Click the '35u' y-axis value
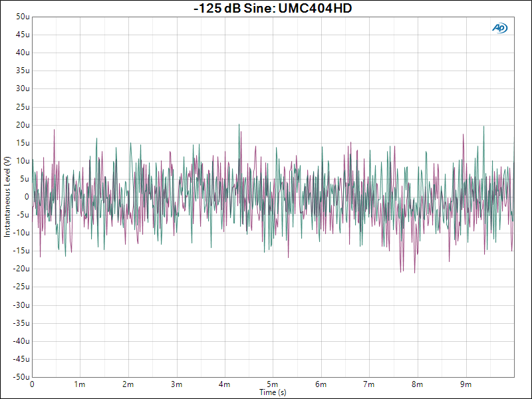 click(23, 70)
